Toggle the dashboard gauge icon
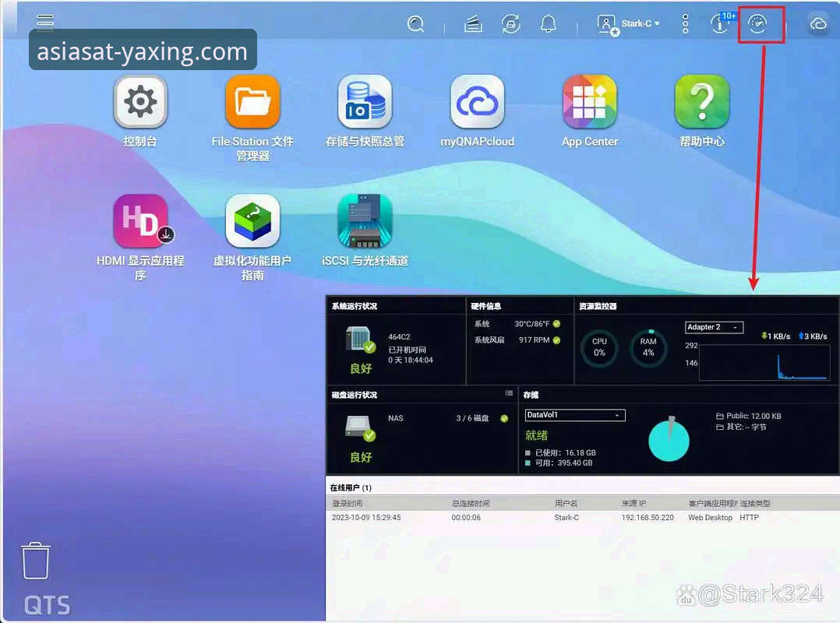Screen dimensions: 840x623 (757, 24)
